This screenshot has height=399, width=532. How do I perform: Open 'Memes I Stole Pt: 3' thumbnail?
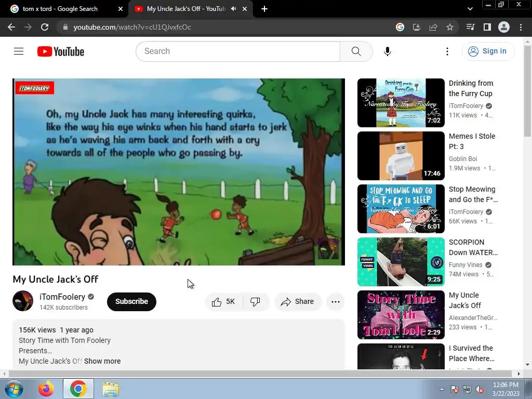401,156
